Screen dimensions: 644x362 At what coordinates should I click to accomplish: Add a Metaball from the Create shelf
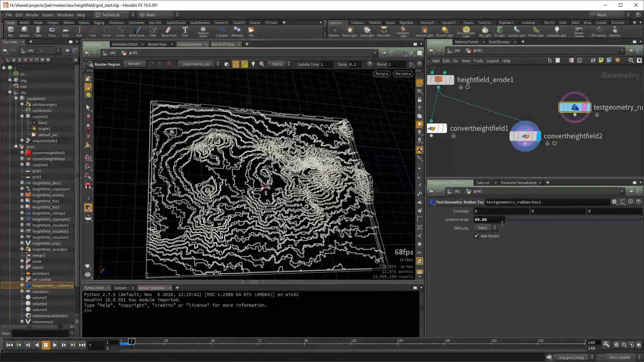click(237, 32)
